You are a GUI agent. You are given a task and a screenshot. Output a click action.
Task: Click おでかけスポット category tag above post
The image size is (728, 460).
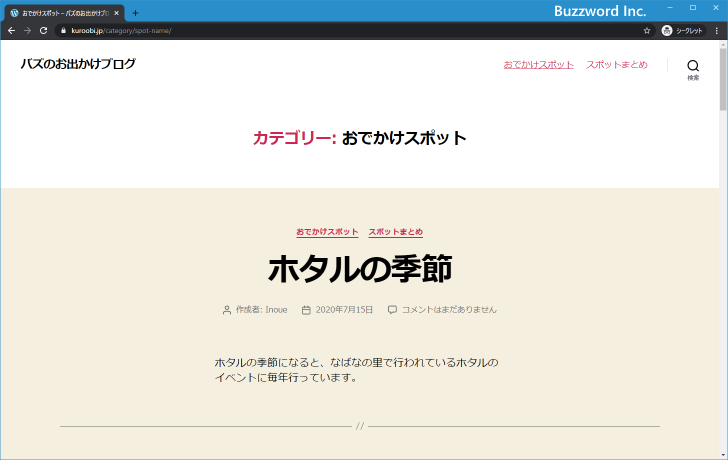pyautogui.click(x=327, y=232)
